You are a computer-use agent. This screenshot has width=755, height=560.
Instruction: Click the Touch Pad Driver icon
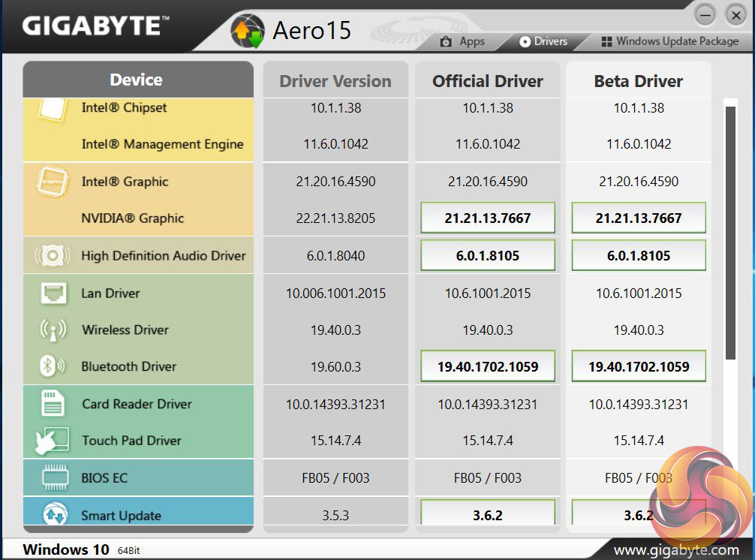click(x=52, y=441)
